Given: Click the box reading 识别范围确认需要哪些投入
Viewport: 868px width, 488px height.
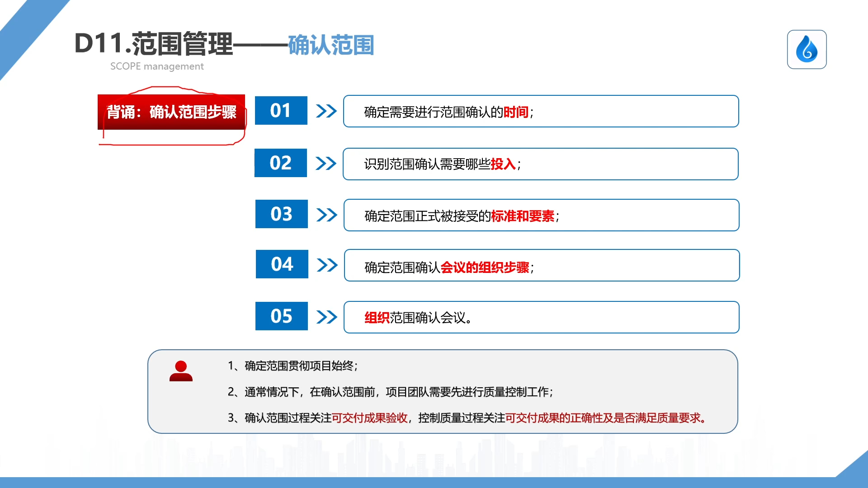Looking at the screenshot, I should point(541,164).
